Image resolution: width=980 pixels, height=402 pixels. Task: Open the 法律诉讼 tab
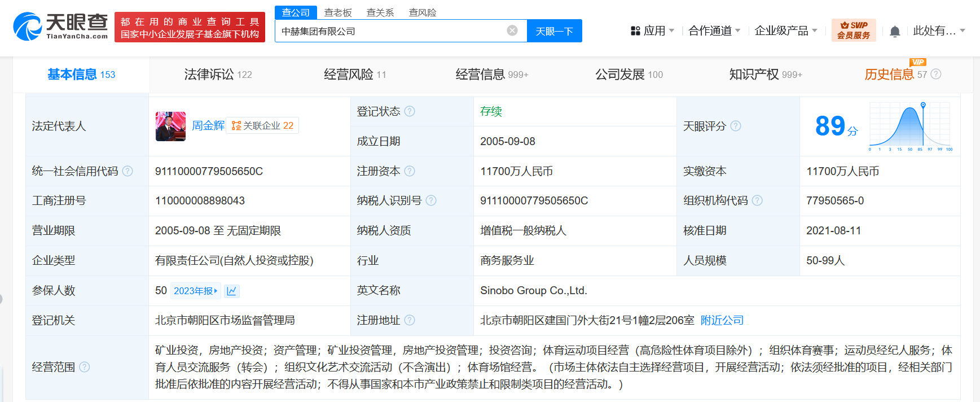pyautogui.click(x=218, y=75)
